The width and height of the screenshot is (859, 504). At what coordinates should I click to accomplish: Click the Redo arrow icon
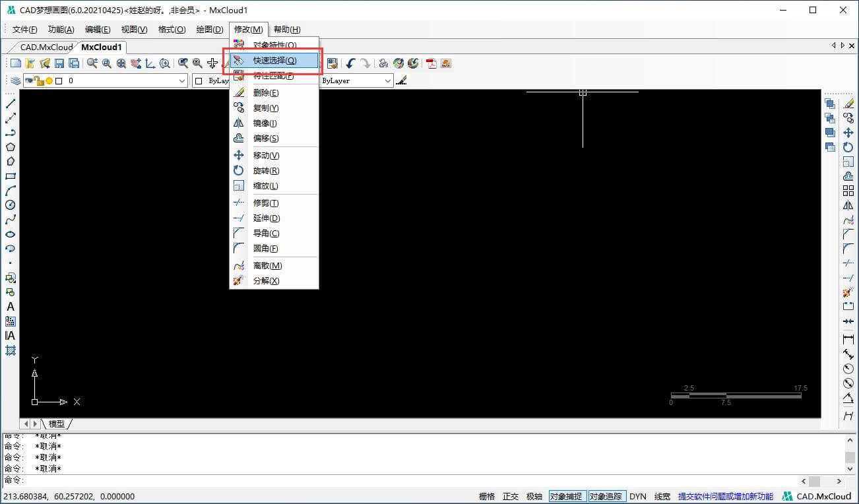point(365,63)
